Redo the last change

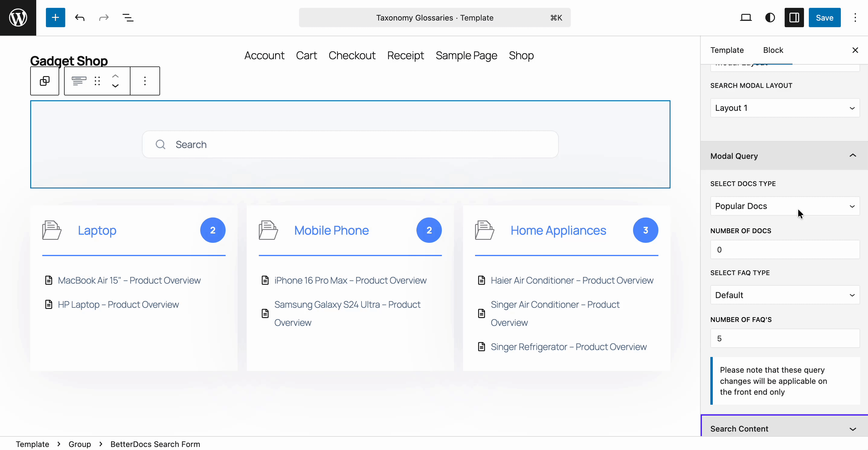(x=104, y=18)
